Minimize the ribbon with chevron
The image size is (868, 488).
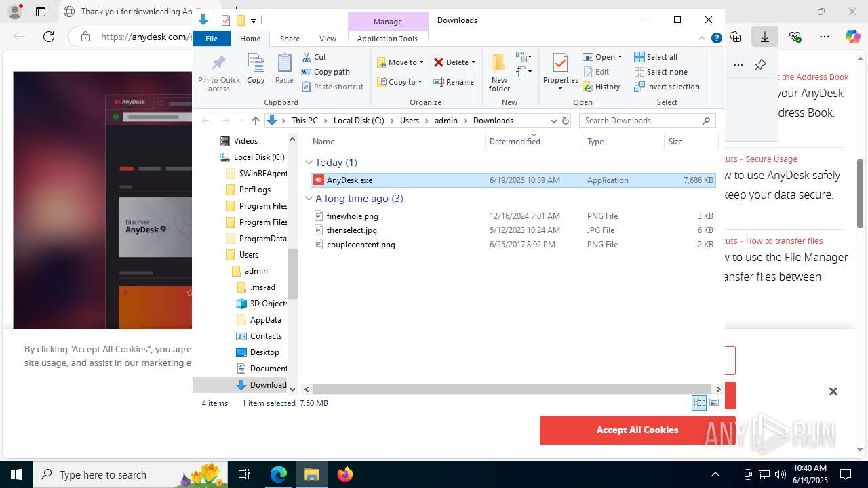(x=703, y=39)
